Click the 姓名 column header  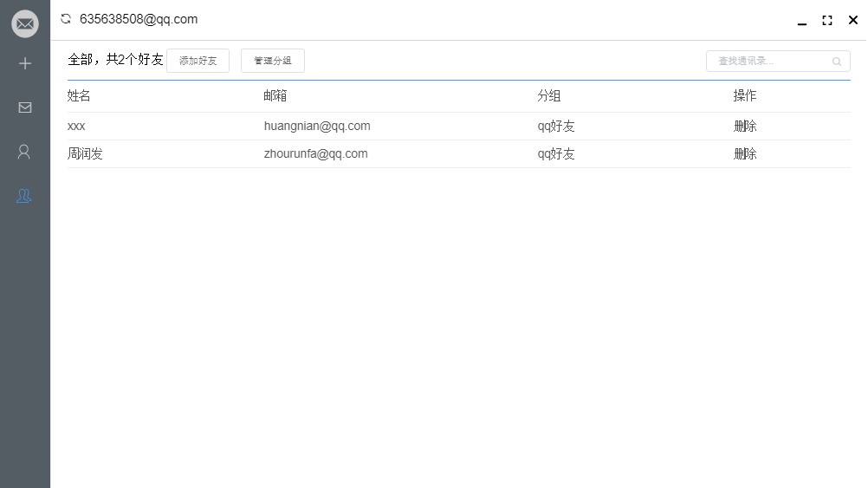[79, 96]
